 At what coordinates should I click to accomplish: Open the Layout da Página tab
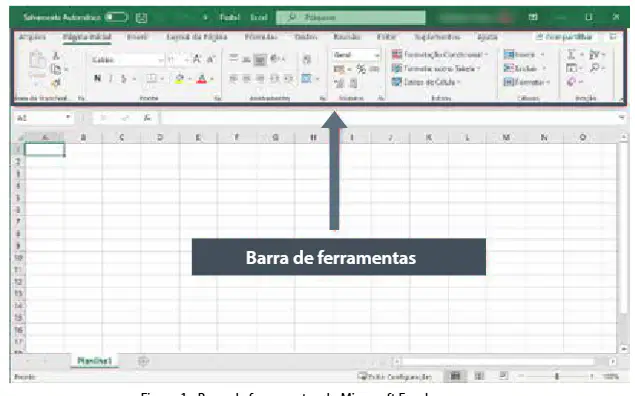(197, 37)
